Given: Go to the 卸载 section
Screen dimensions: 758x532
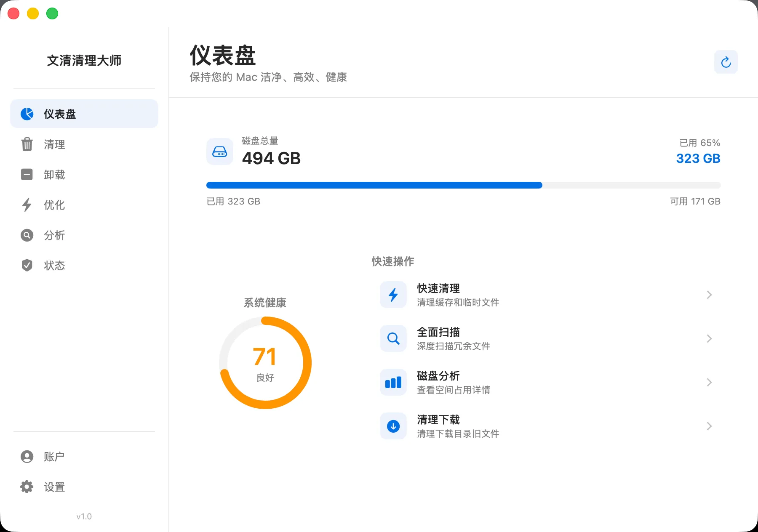Looking at the screenshot, I should (x=84, y=174).
